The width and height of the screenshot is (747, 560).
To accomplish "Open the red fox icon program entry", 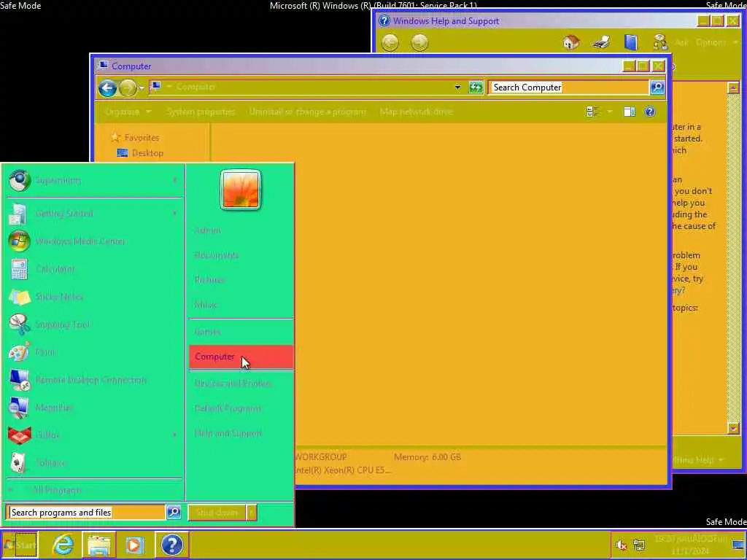I will point(93,435).
